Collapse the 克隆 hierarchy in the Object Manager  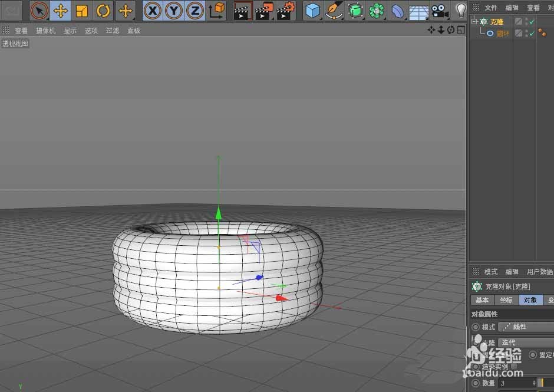474,21
